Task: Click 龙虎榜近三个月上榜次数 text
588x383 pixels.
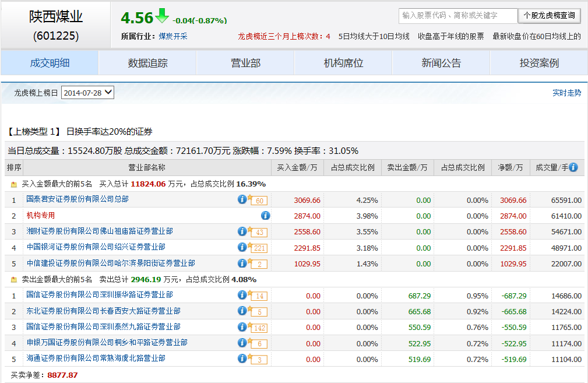Action: 284,36
